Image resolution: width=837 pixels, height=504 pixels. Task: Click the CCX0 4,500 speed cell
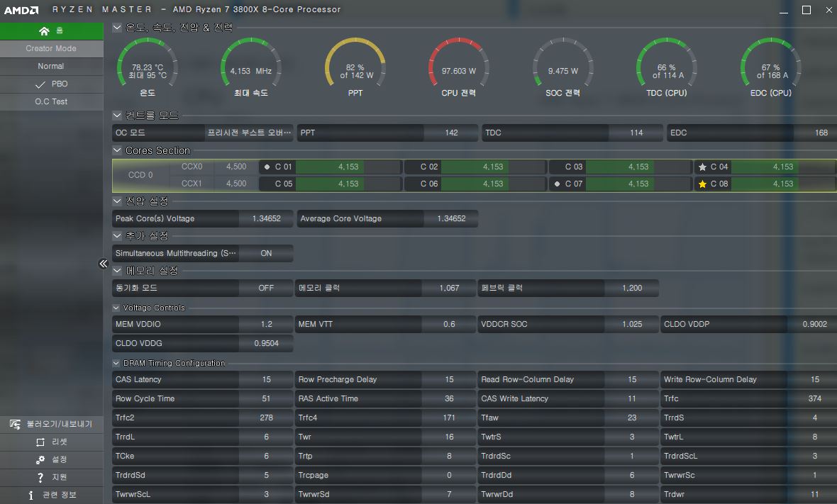tap(236, 167)
